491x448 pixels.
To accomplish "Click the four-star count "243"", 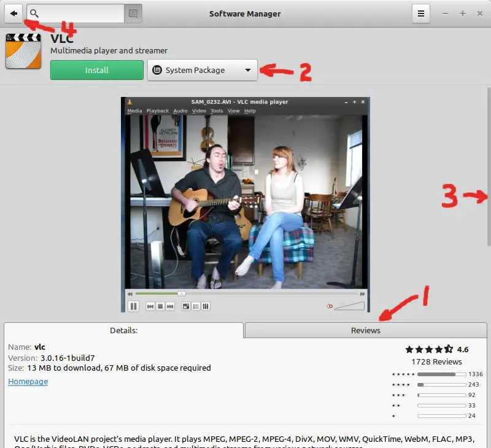I will pos(473,384).
